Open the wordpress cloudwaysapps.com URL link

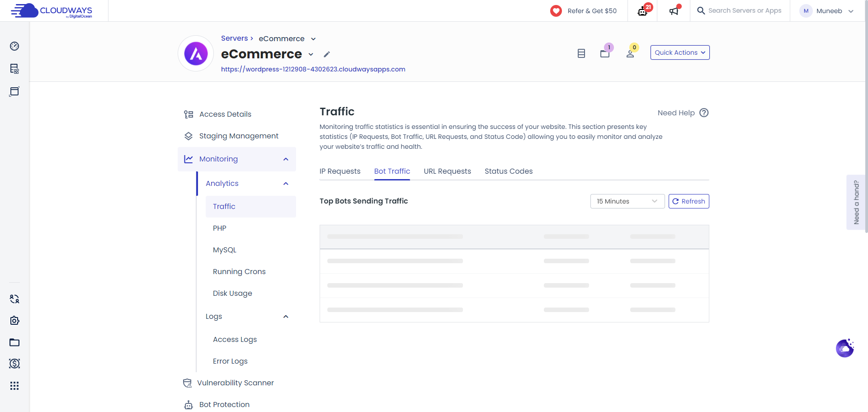coord(313,69)
